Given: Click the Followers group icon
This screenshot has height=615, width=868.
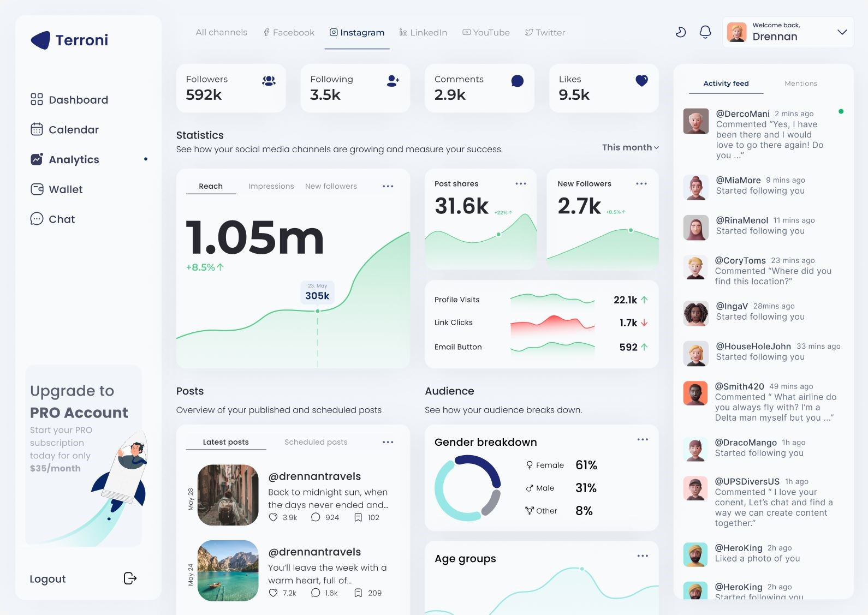Looking at the screenshot, I should [x=269, y=81].
